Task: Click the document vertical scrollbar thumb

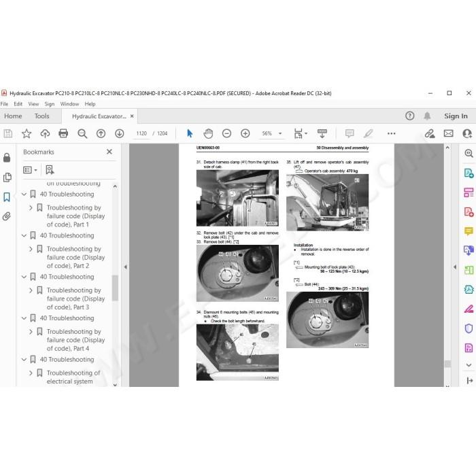Action: click(x=447, y=363)
